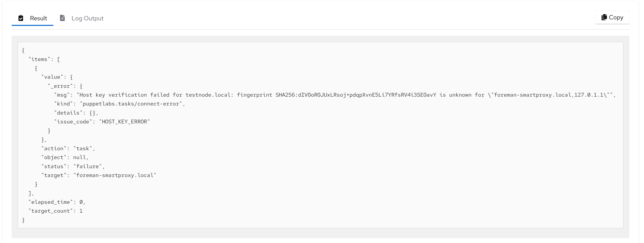Click the document icon beside Log Output
Screen dimensions: 644x243
click(x=62, y=18)
